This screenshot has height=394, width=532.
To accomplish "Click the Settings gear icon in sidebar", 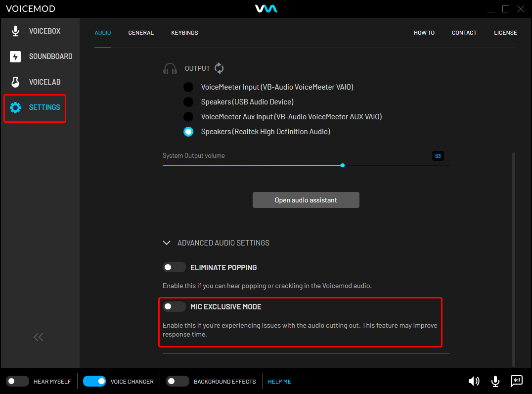I will [x=15, y=107].
